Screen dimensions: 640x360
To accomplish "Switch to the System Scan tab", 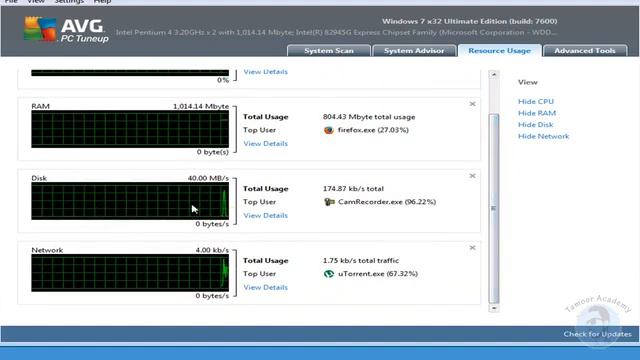I will click(x=329, y=51).
